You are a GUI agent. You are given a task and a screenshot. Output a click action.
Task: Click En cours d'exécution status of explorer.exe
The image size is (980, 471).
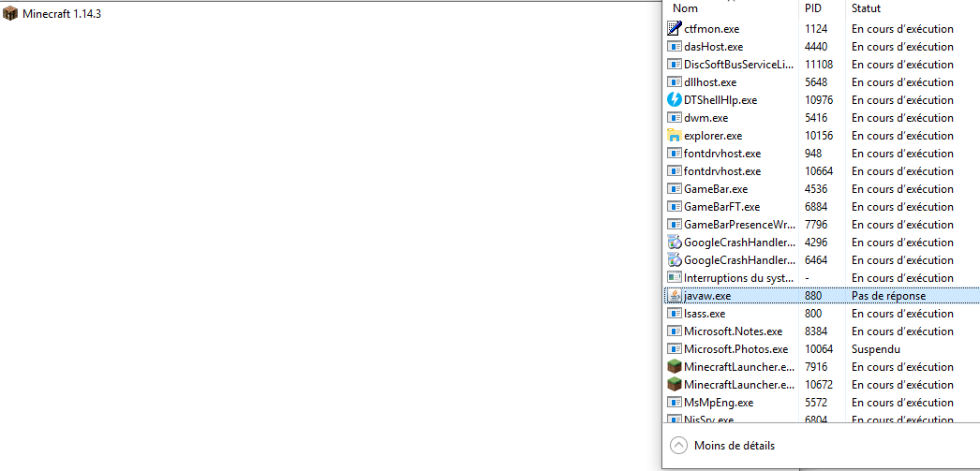click(x=902, y=136)
